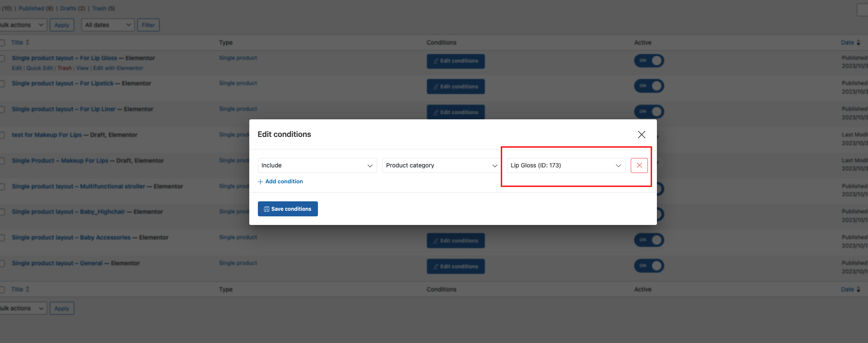Toggle the Active switch for Lip Gloss layout

(x=649, y=61)
